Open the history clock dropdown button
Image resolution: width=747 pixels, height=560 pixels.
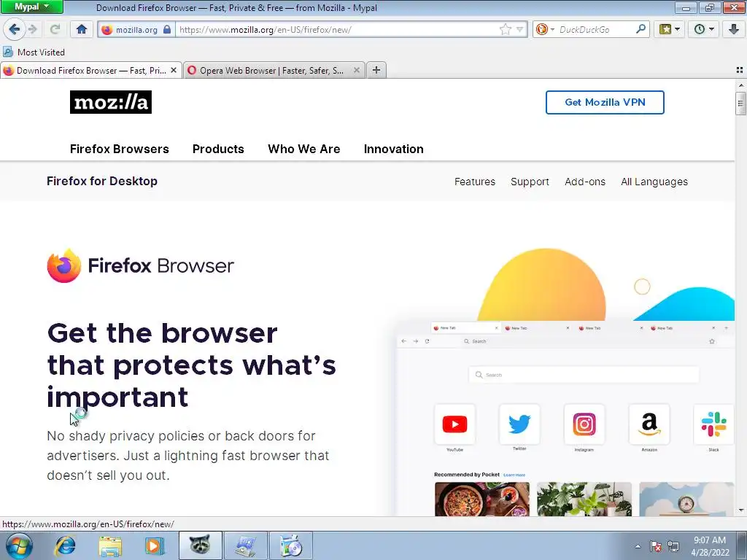click(704, 29)
